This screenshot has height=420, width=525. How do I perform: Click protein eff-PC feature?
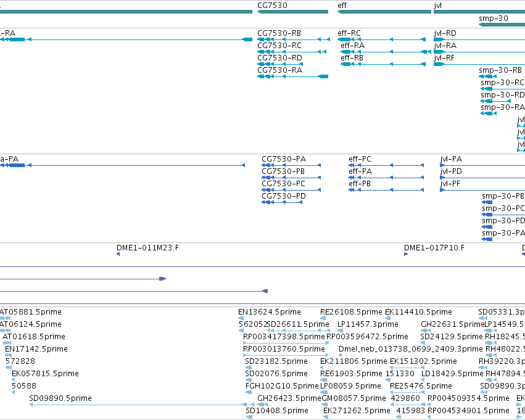click(x=386, y=165)
